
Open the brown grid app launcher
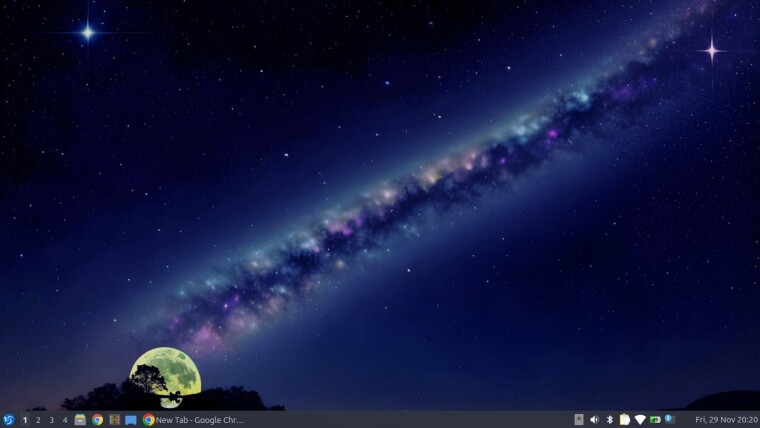coord(114,420)
